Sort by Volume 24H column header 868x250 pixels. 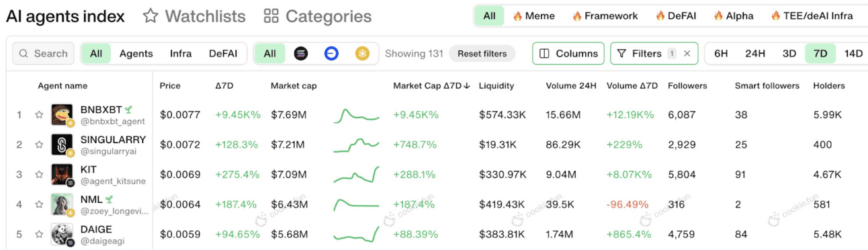pos(571,86)
